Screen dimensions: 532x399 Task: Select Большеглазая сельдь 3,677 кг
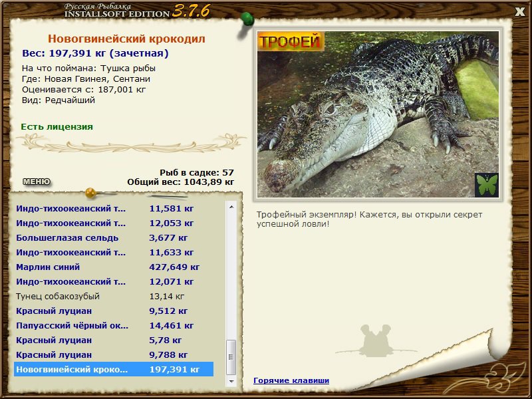pos(114,237)
